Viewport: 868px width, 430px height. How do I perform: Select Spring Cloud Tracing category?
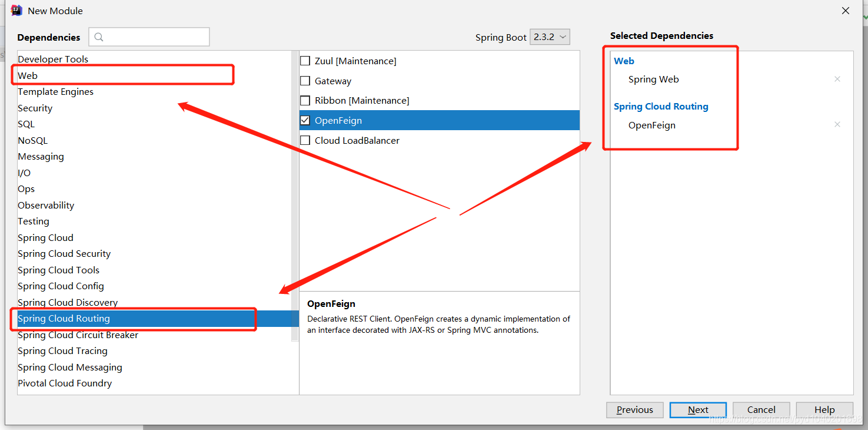click(x=62, y=350)
